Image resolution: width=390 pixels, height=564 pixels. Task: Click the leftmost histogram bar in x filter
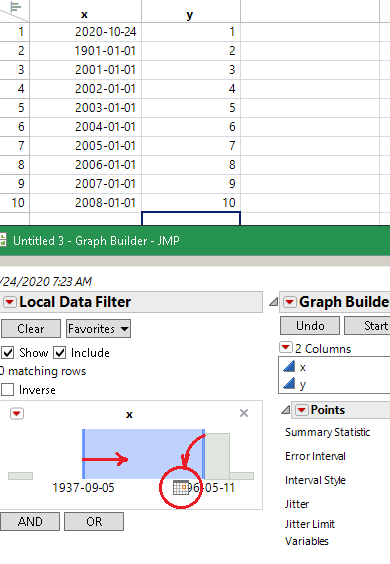pos(21,476)
